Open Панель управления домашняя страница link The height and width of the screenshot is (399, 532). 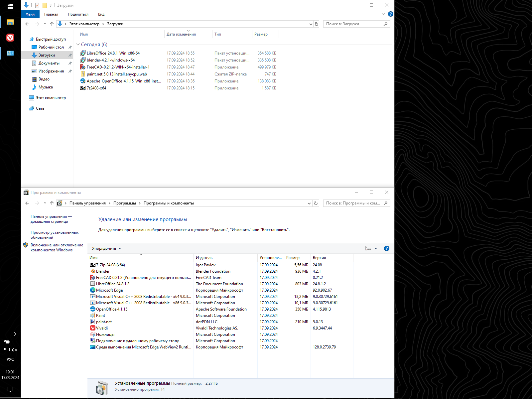tap(51, 219)
